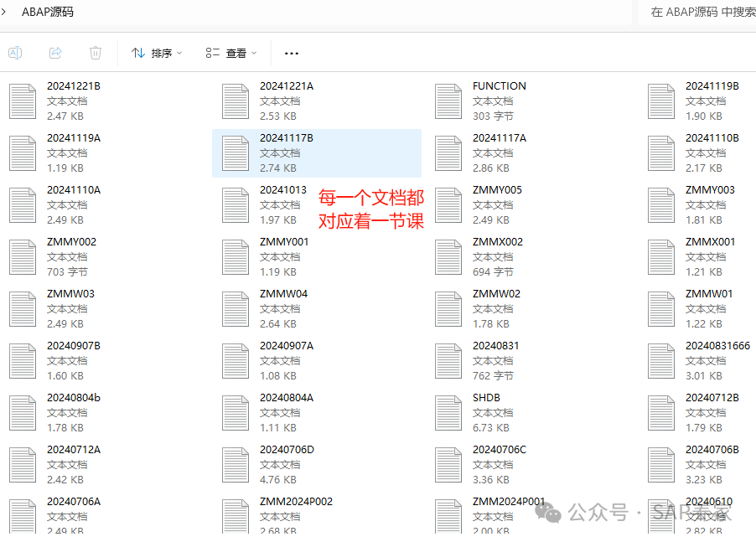Screen dimensions: 756x542
Task: Click the file name 20240831
Action: tap(495, 346)
